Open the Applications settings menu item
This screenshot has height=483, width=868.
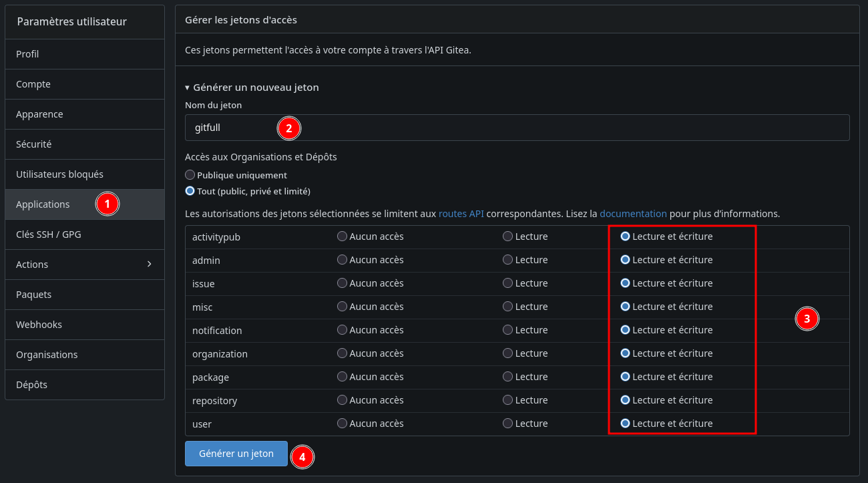[43, 204]
